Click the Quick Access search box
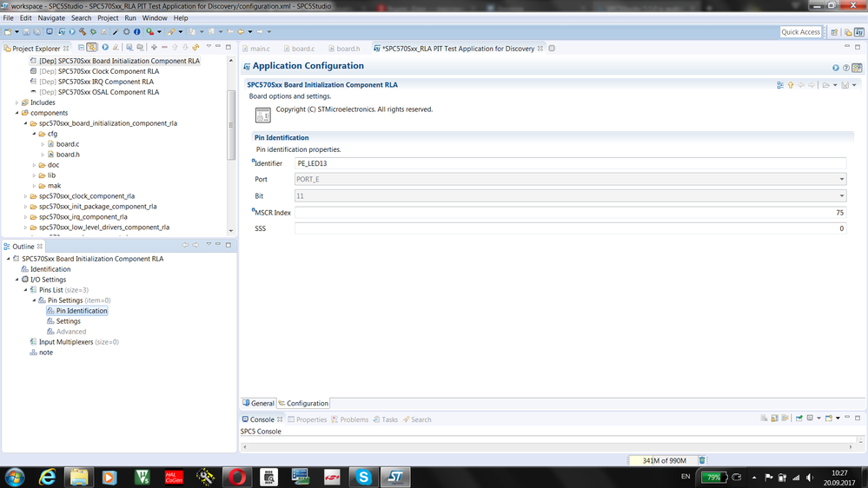The image size is (868, 488). pos(800,32)
